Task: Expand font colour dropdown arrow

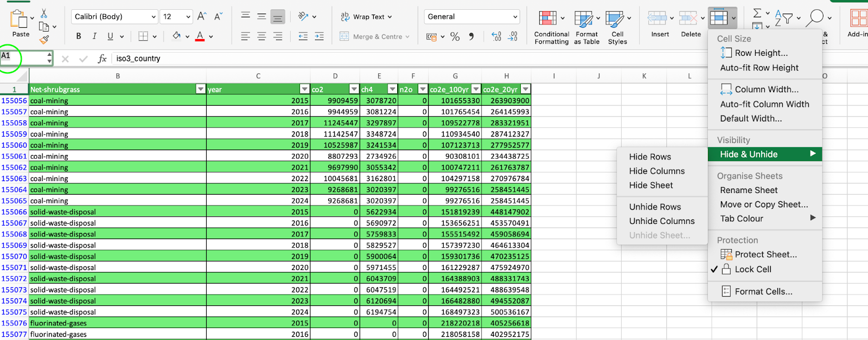Action: click(211, 37)
